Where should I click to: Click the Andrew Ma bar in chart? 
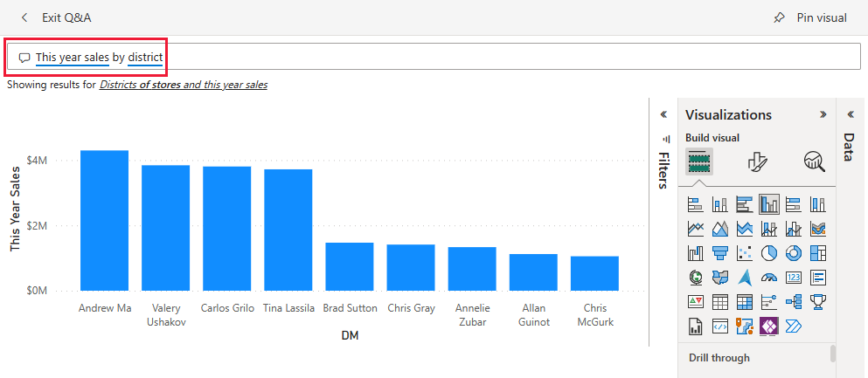click(x=104, y=220)
